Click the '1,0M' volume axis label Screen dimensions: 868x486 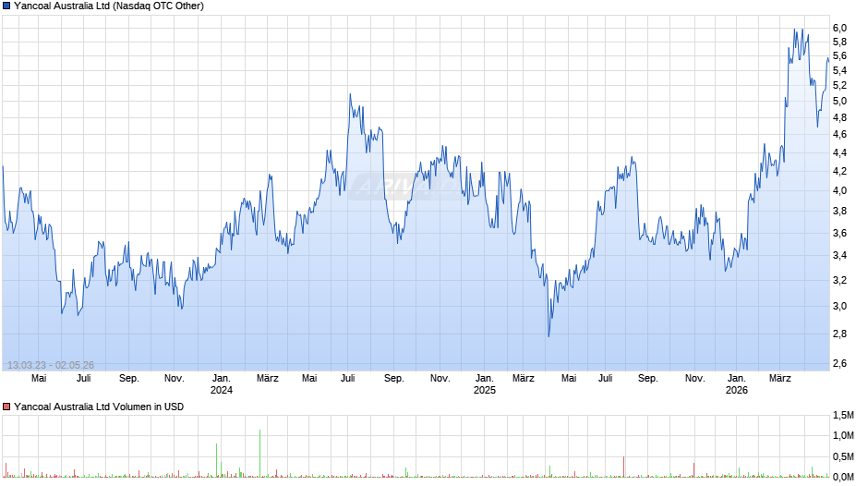[843, 435]
